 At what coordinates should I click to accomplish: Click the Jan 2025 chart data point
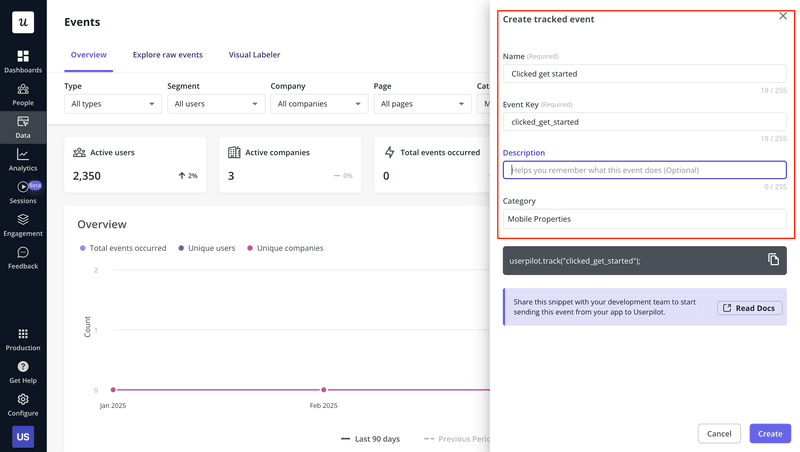point(113,390)
